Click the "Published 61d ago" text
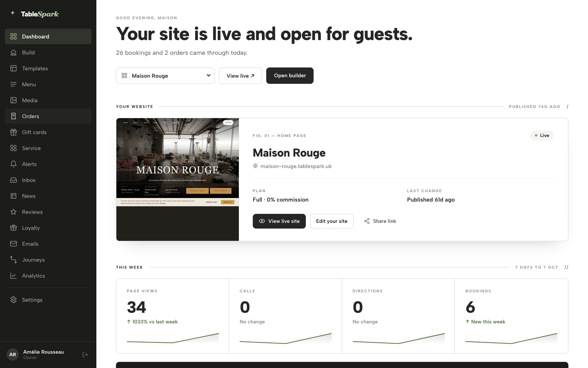 [x=431, y=200]
